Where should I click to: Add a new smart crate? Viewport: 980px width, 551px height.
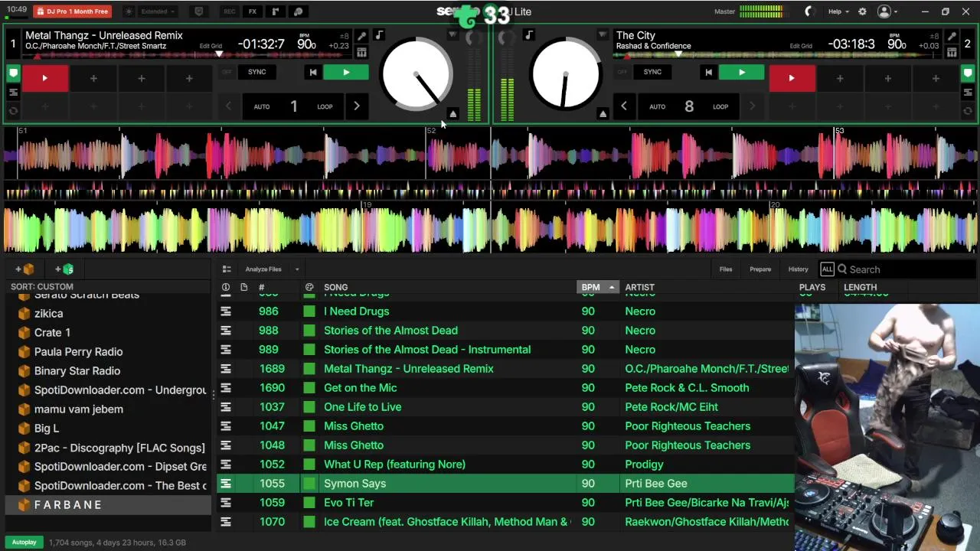pyautogui.click(x=64, y=269)
